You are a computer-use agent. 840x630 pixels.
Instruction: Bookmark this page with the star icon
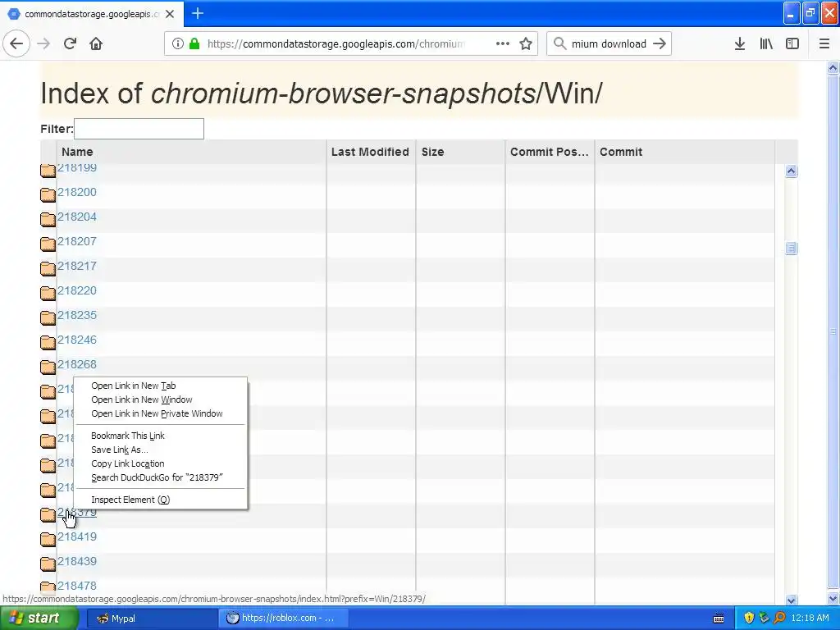pyautogui.click(x=526, y=44)
